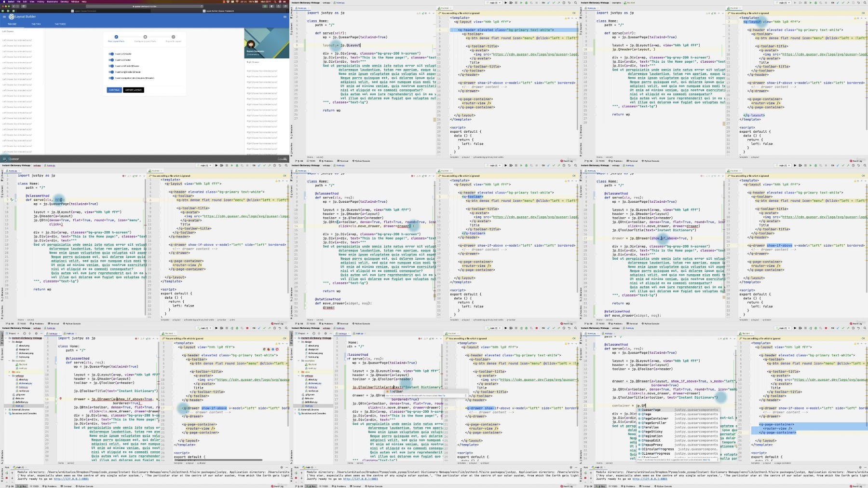The height and width of the screenshot is (488, 868).
Task: Expand External Libraries in bottom-left project tree
Action: point(6,409)
